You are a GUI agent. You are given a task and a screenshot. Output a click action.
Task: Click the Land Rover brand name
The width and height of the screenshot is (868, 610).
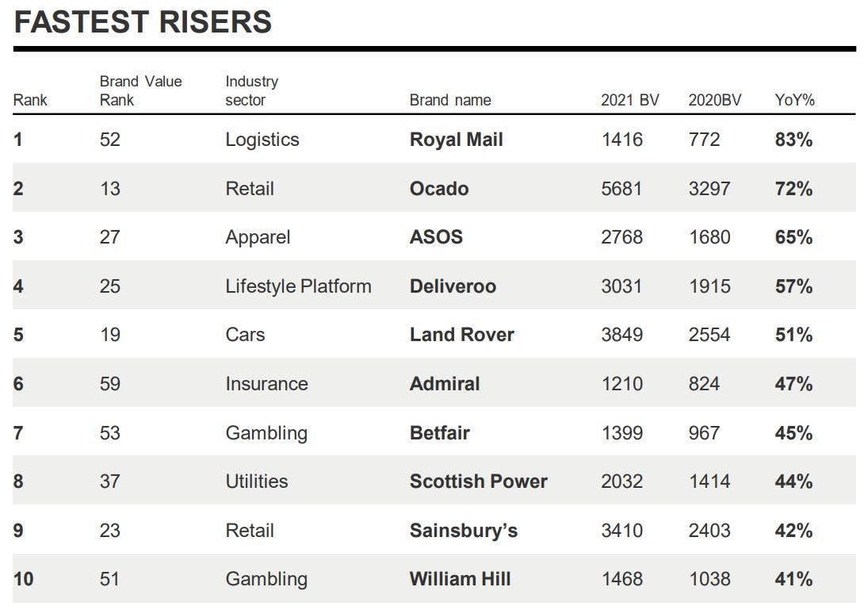[x=461, y=335]
